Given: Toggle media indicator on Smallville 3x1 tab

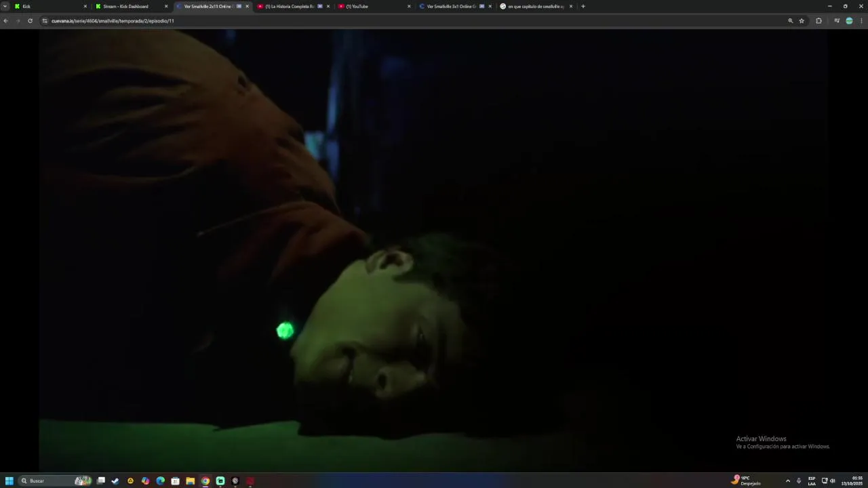Looking at the screenshot, I should [x=482, y=6].
